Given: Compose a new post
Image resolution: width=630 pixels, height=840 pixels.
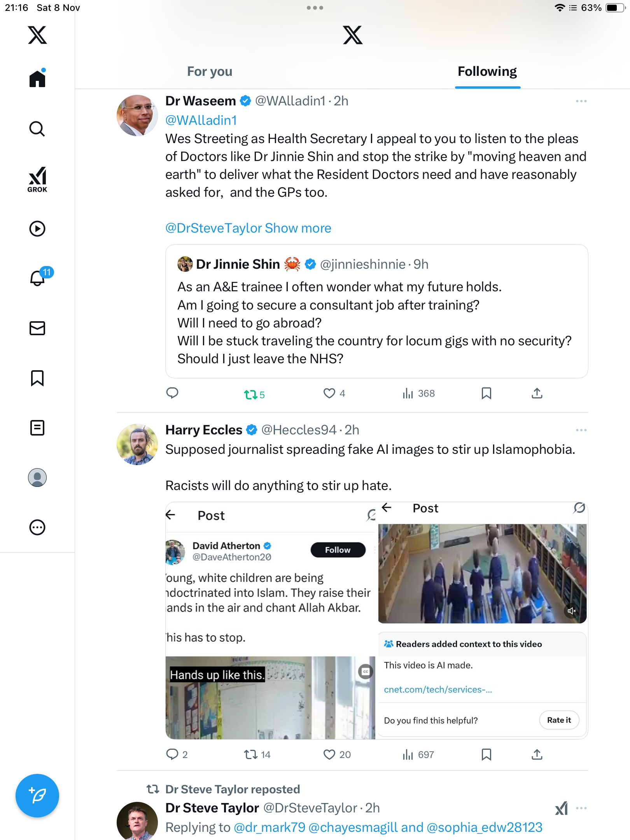Looking at the screenshot, I should pos(37,795).
